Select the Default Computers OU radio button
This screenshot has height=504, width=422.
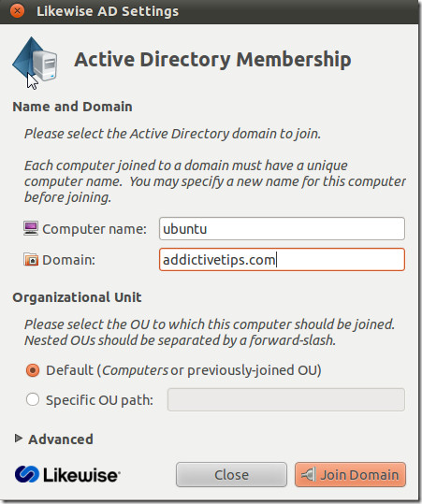point(33,370)
